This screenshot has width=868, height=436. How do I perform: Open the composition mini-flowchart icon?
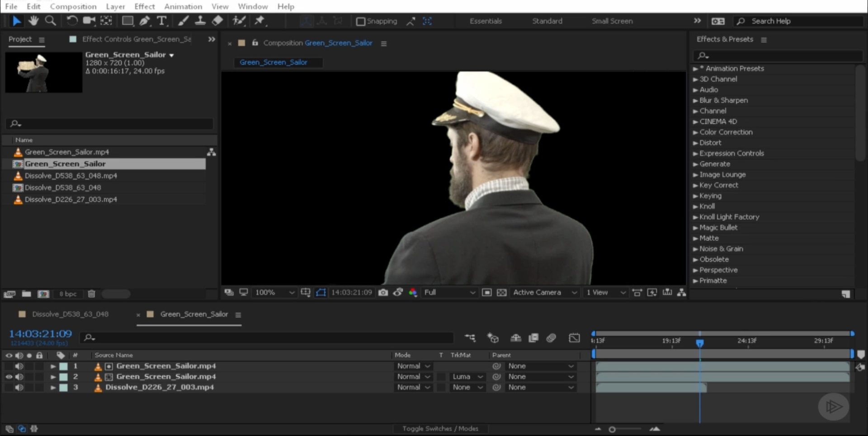(470, 338)
